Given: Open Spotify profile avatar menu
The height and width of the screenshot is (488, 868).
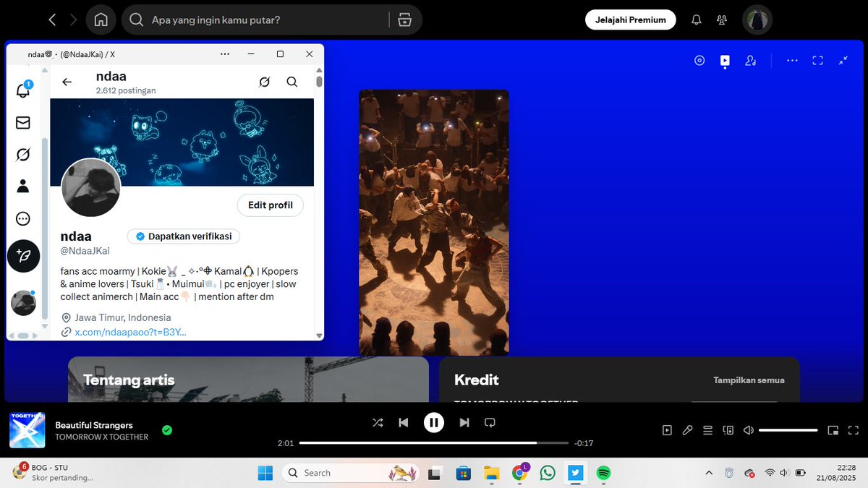Looking at the screenshot, I should [757, 20].
